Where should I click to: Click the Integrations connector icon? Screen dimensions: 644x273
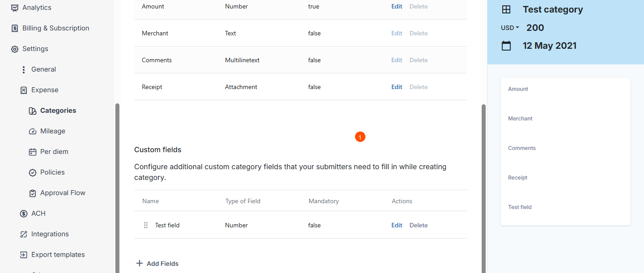(24, 234)
